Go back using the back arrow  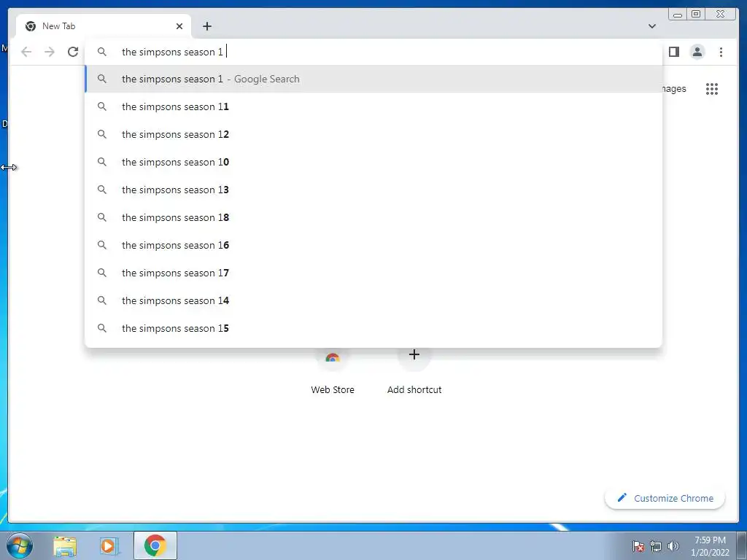tap(26, 52)
